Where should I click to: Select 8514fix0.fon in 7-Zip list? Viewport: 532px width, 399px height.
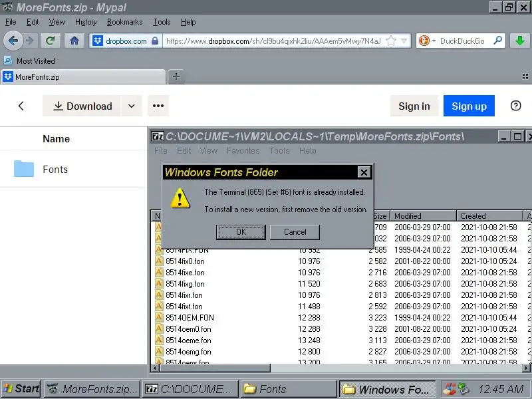pos(185,261)
